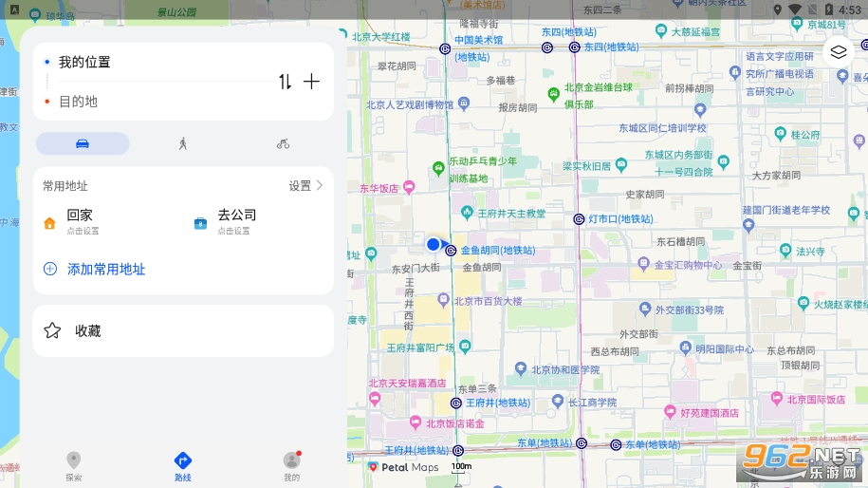Tap status bar Wi-Fi icon
The width and height of the screenshot is (868, 488).
click(795, 9)
